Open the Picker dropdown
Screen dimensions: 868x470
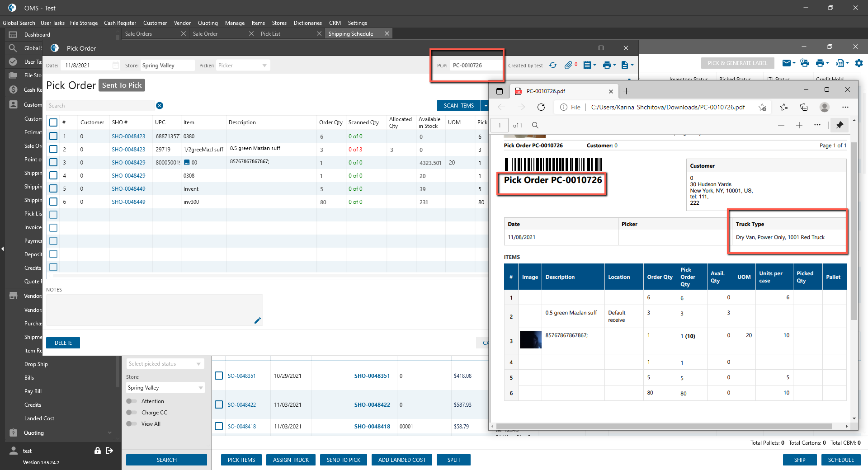(x=243, y=66)
